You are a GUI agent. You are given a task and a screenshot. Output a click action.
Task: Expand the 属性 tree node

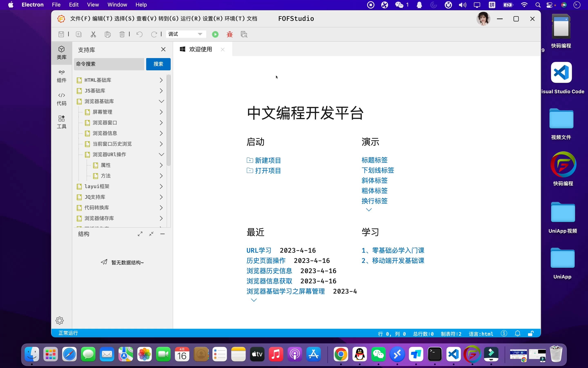point(161,165)
